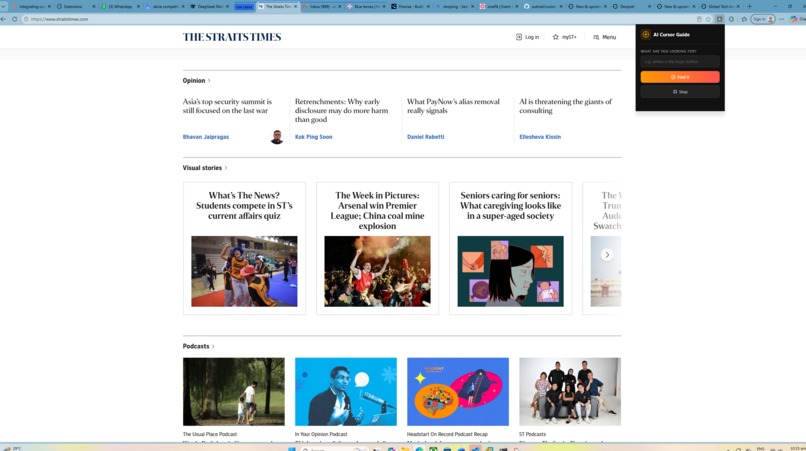This screenshot has width=806, height=451.
Task: Click the Sign in profile button
Action: 763,19
